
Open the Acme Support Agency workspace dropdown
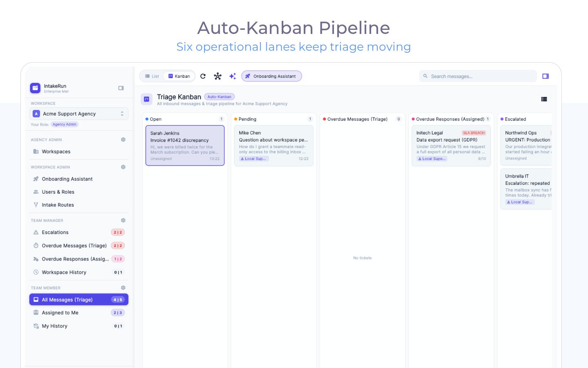click(79, 114)
